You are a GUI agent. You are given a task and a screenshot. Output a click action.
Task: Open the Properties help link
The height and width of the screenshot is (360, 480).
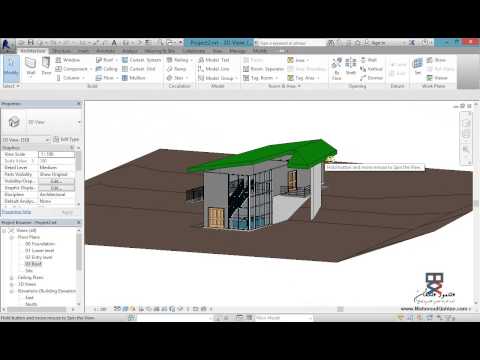click(16, 212)
